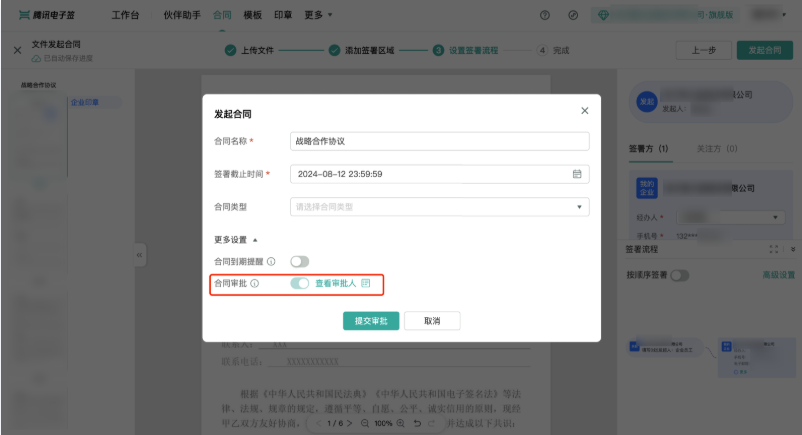
Task: Open the calendar picker for 签署截止时间
Action: point(577,174)
